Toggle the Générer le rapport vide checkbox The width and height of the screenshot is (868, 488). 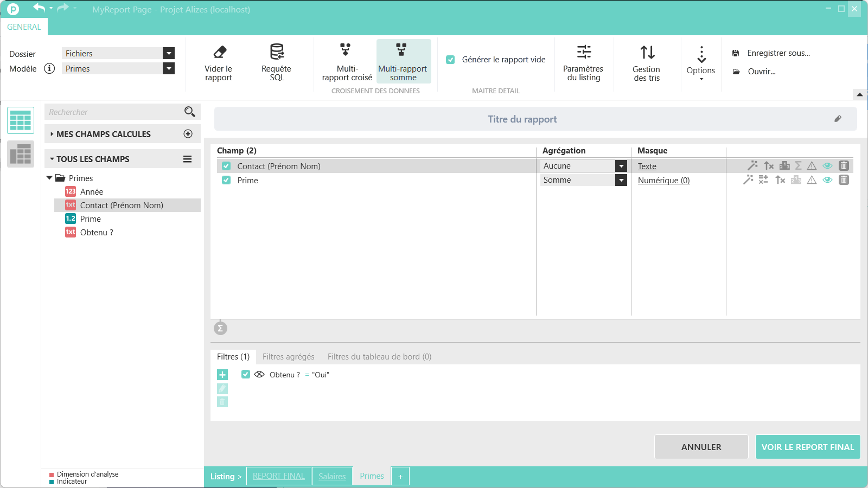point(450,60)
